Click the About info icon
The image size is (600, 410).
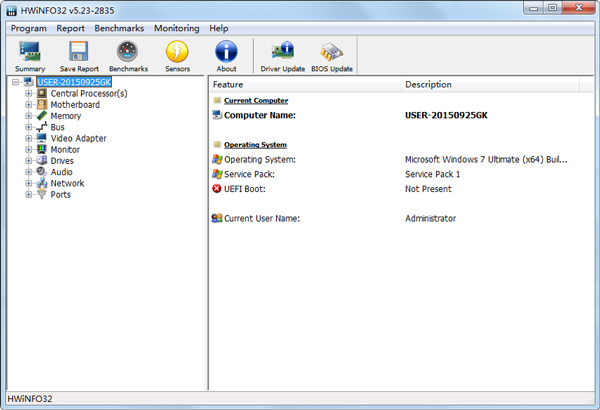226,51
